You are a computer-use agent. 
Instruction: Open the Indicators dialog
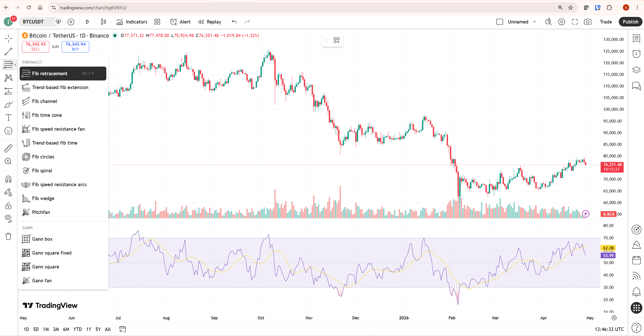(132, 22)
